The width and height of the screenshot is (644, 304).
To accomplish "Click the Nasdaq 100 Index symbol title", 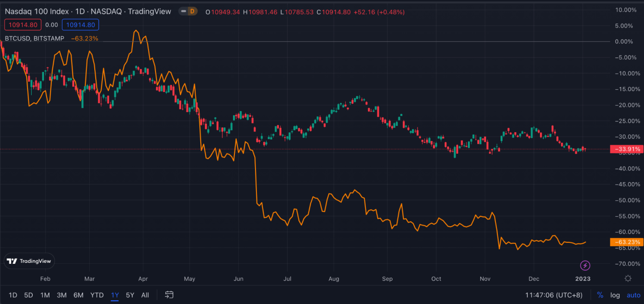I will tap(88, 11).
